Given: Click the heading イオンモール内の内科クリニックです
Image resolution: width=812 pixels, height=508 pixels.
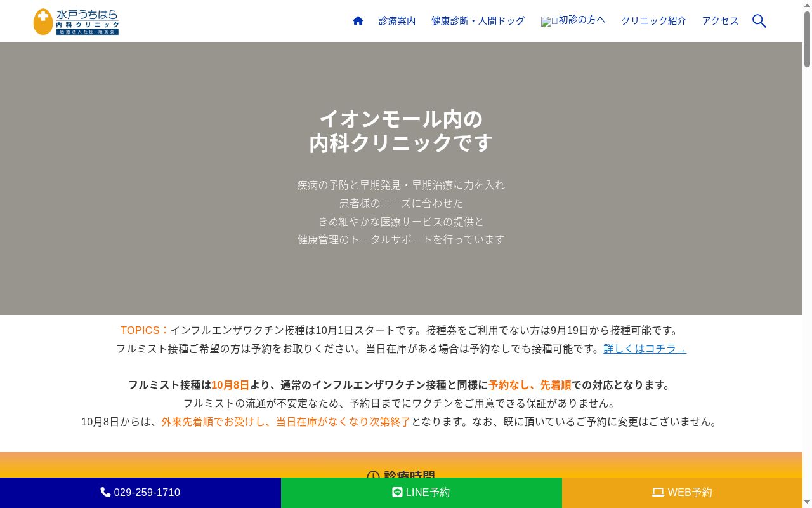Looking at the screenshot, I should (x=401, y=131).
